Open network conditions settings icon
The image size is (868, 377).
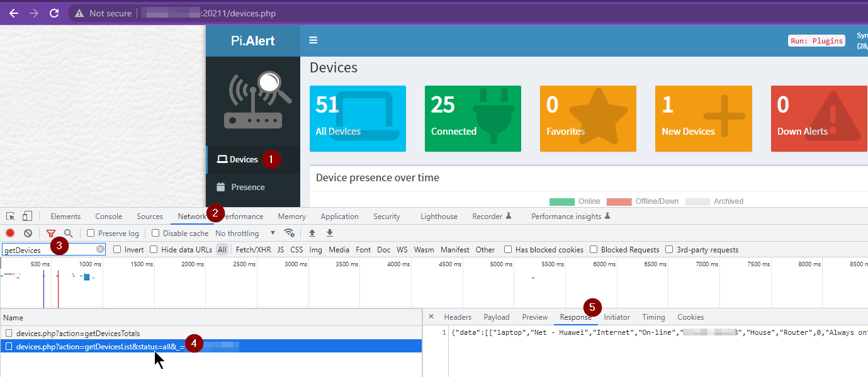pyautogui.click(x=290, y=233)
